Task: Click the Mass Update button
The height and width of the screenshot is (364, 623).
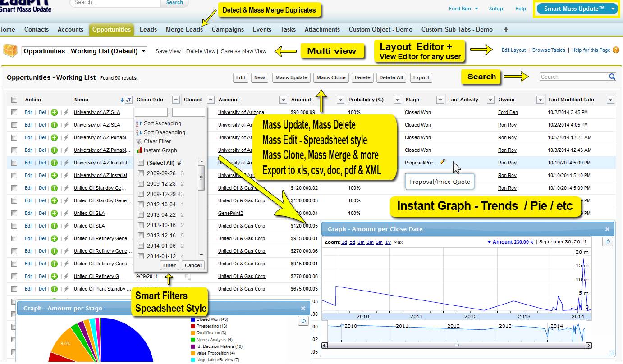Action: click(x=291, y=77)
